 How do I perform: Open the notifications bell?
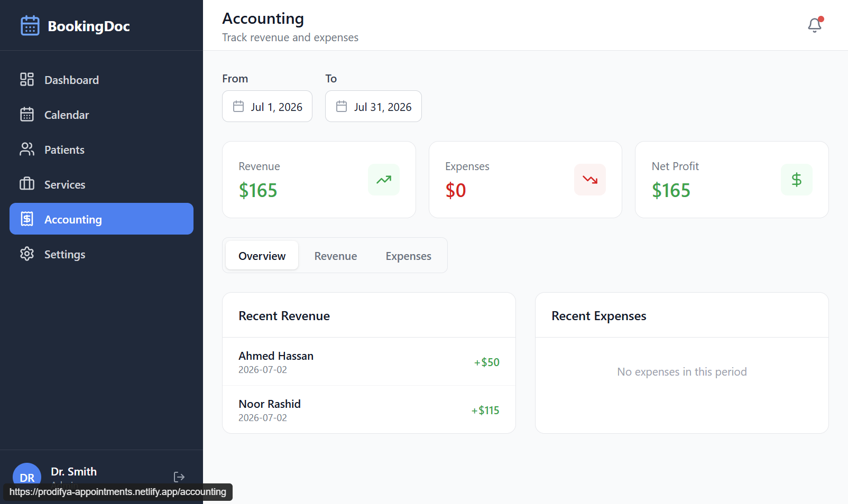coord(815,25)
